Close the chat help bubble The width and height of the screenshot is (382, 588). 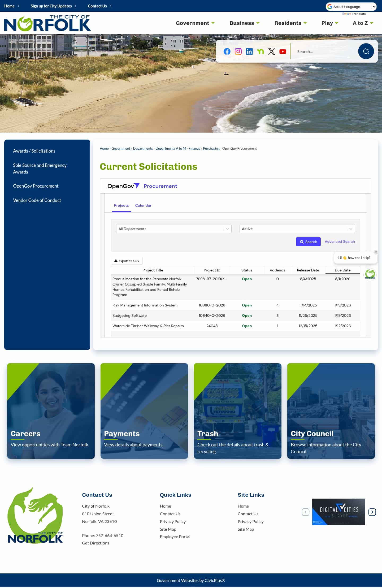pyautogui.click(x=376, y=252)
